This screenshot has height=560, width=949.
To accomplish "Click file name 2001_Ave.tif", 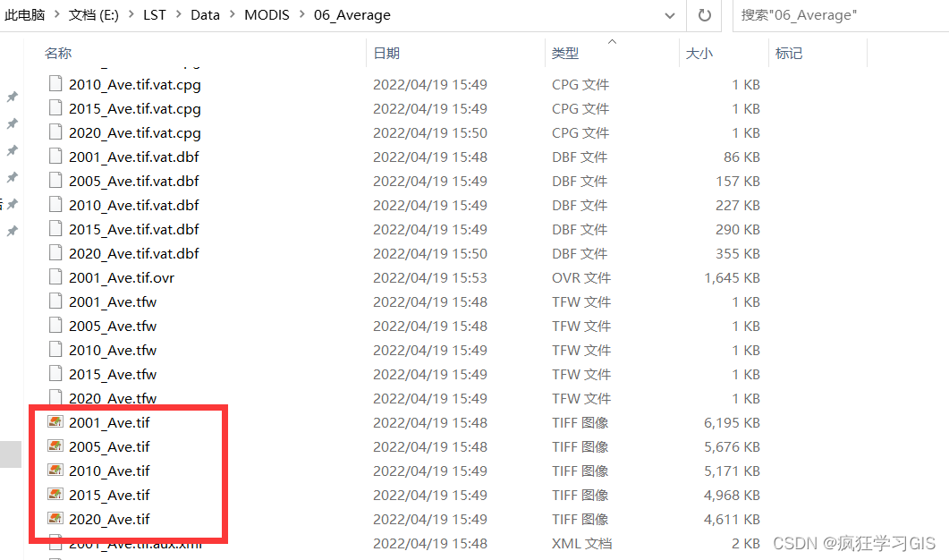I will (x=109, y=423).
